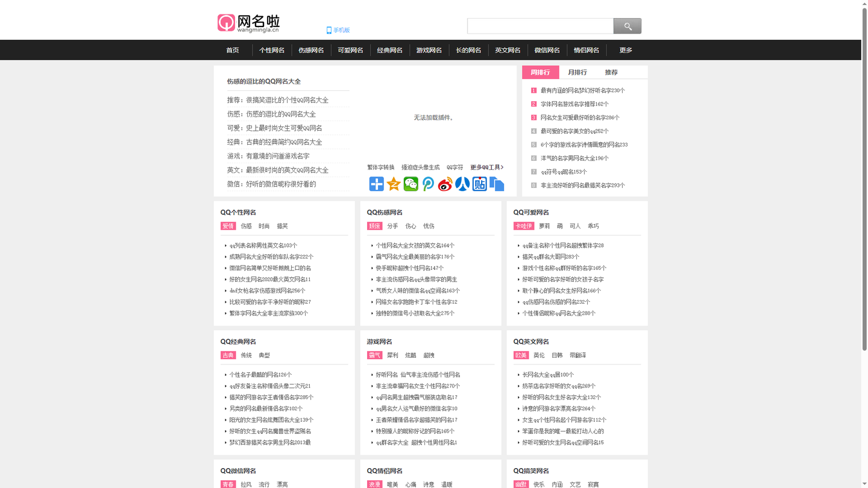This screenshot has width=868, height=488.
Task: Switch to the 周排行 tab
Action: [540, 72]
